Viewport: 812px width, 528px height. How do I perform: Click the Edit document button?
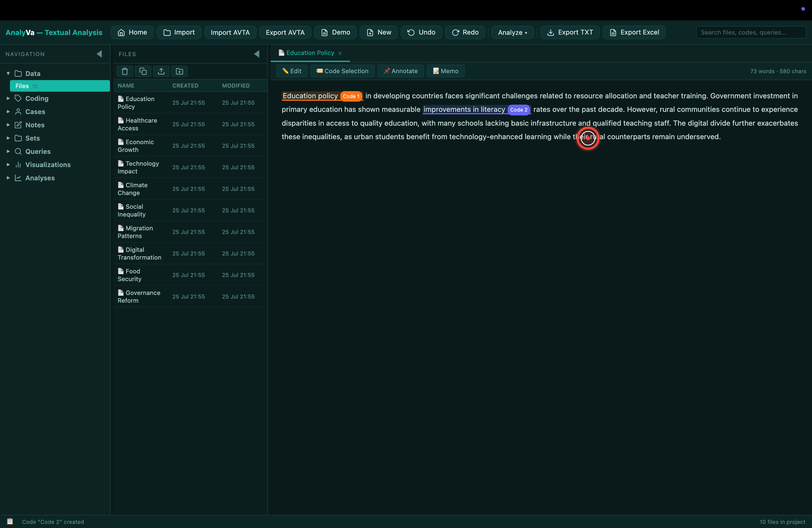click(x=292, y=71)
